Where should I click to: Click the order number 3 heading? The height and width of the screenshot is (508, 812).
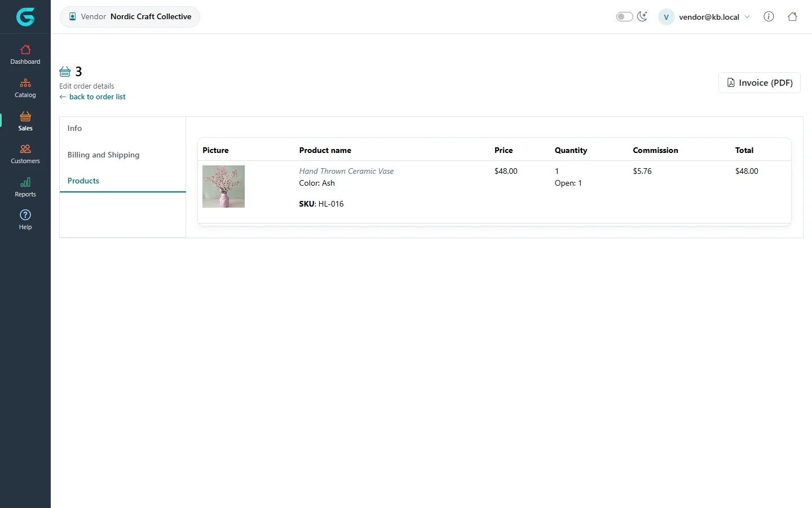click(78, 72)
